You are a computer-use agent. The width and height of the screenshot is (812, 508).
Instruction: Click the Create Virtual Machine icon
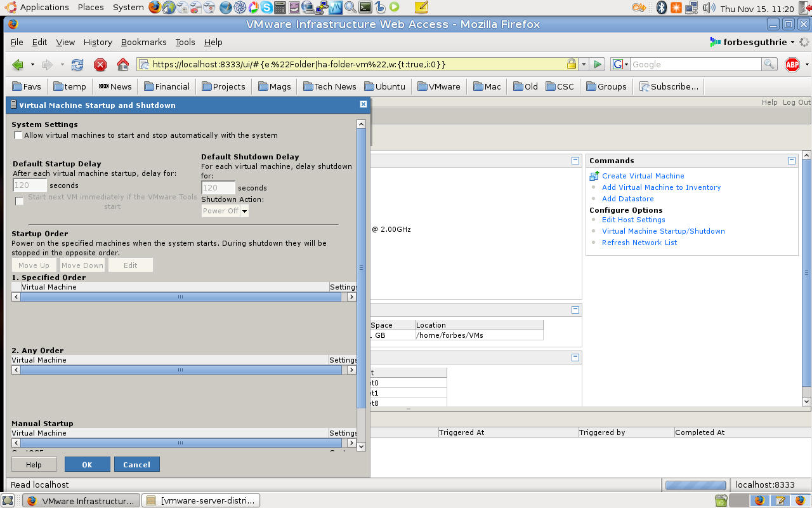[594, 176]
